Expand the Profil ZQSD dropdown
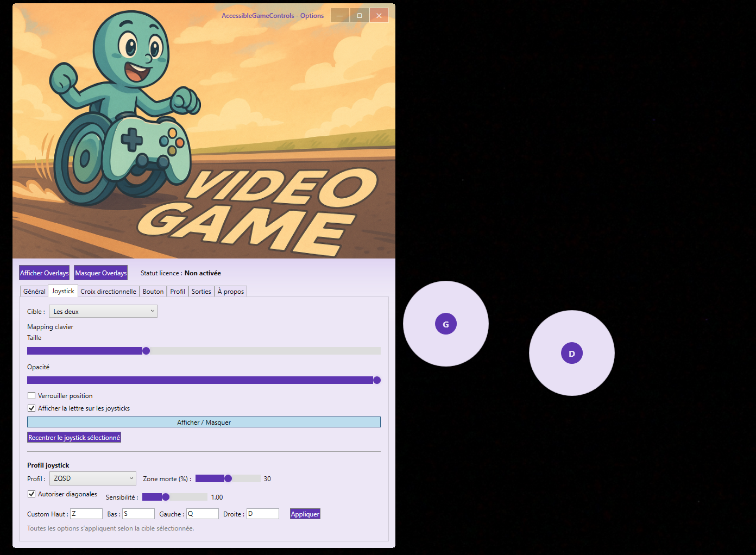Image resolution: width=756 pixels, height=555 pixels. click(x=93, y=478)
